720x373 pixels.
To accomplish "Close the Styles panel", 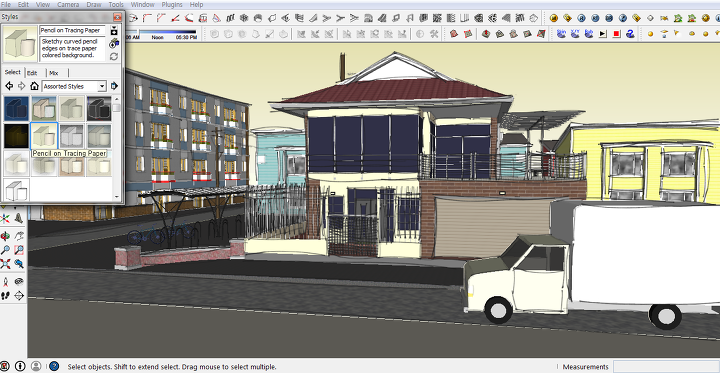I will pos(118,17).
